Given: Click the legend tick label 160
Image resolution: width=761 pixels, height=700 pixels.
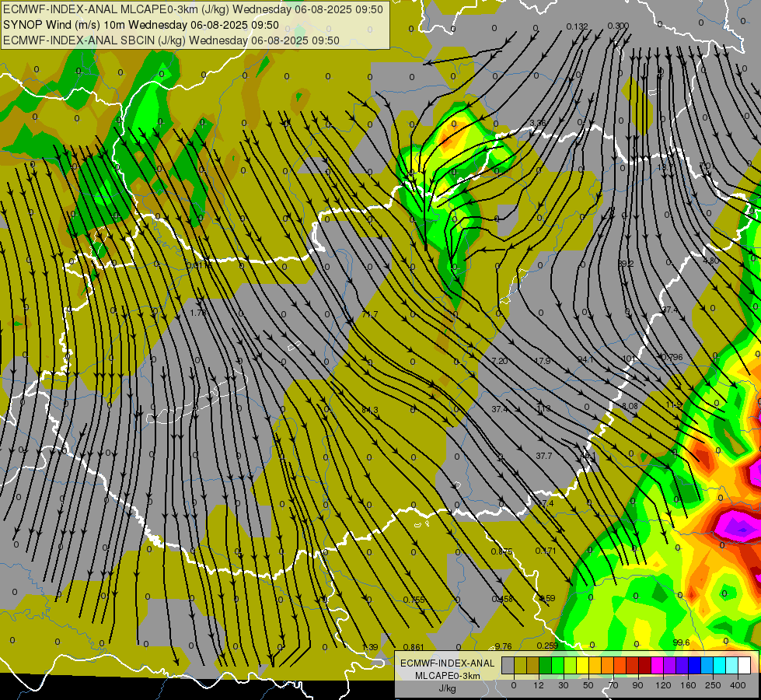Looking at the screenshot, I should [688, 685].
